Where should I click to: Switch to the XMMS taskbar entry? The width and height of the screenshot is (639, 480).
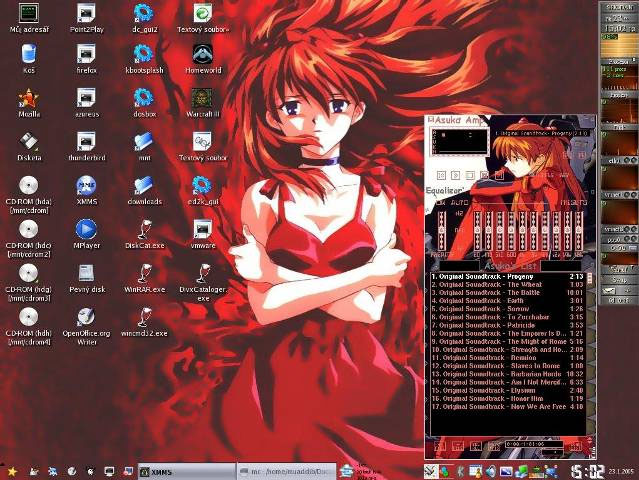point(187,472)
